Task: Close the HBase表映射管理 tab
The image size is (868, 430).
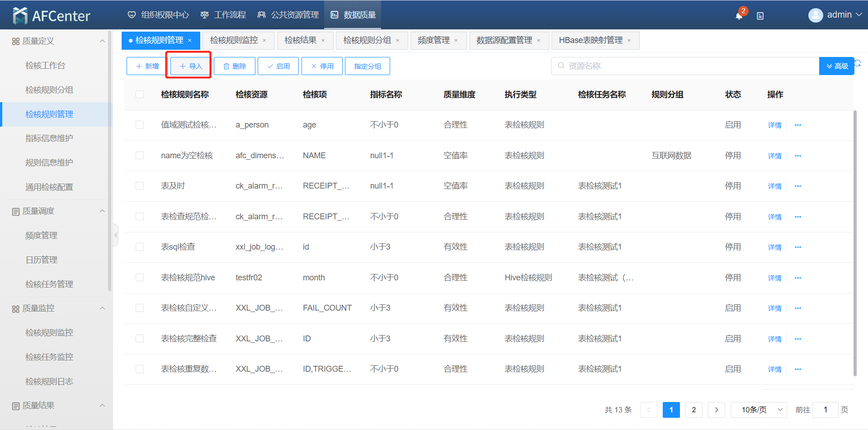Action: tap(629, 41)
